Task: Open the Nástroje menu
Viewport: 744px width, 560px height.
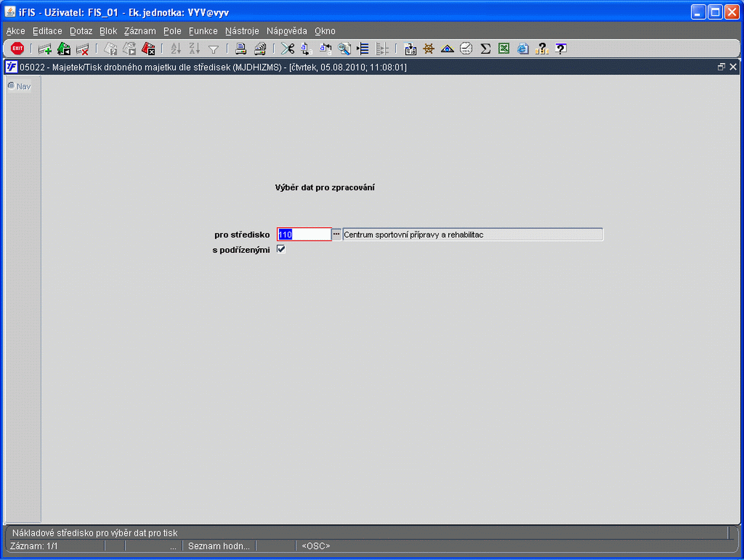Action: pos(242,31)
